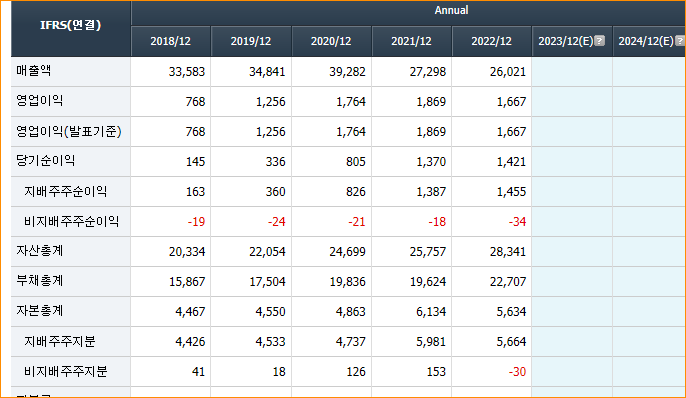Click the 15,867 total liabilities value
Image resolution: width=686 pixels, height=398 pixels.
(x=187, y=282)
